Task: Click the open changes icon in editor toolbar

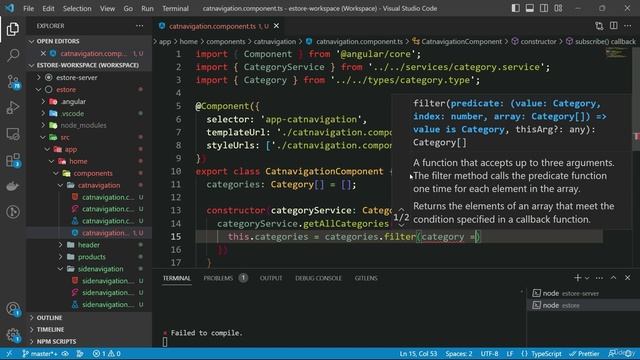Action: click(x=599, y=26)
